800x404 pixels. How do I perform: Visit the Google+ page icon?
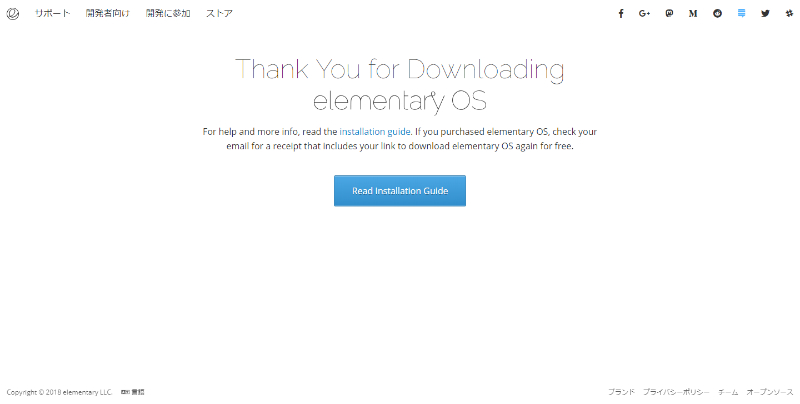coord(644,14)
